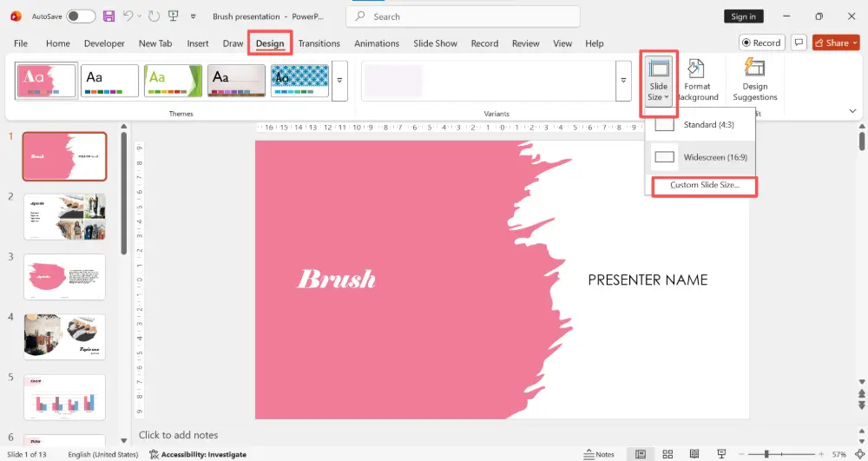Go to previous slide double arrow
This screenshot has height=461, width=868.
click(861, 393)
